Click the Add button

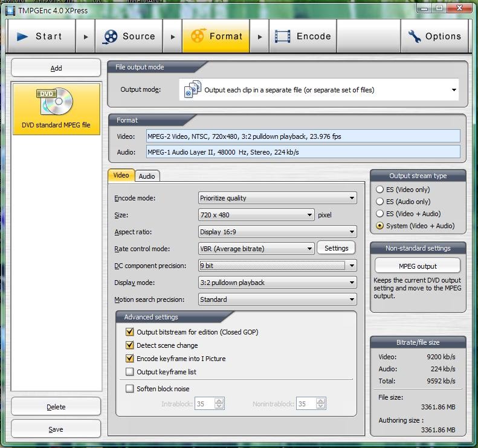[56, 68]
